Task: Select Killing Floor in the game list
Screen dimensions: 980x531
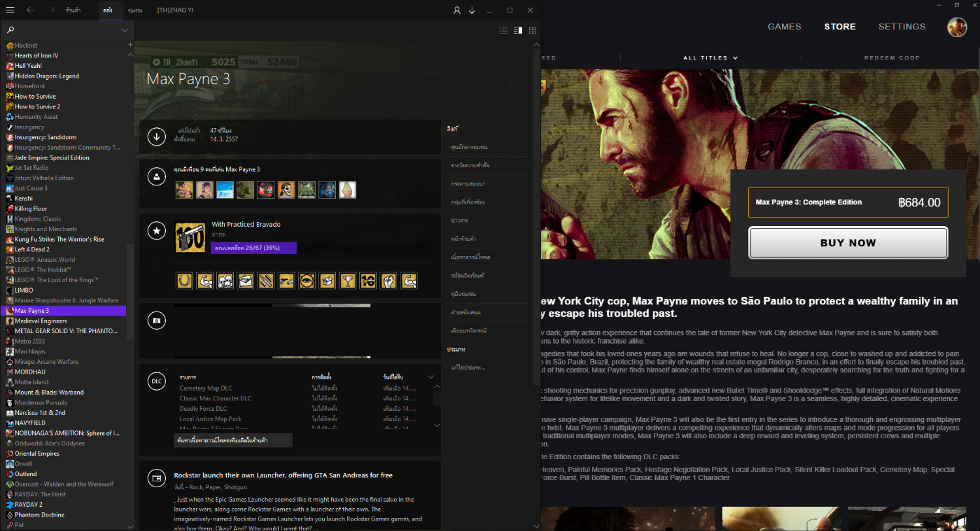Action: (31, 209)
